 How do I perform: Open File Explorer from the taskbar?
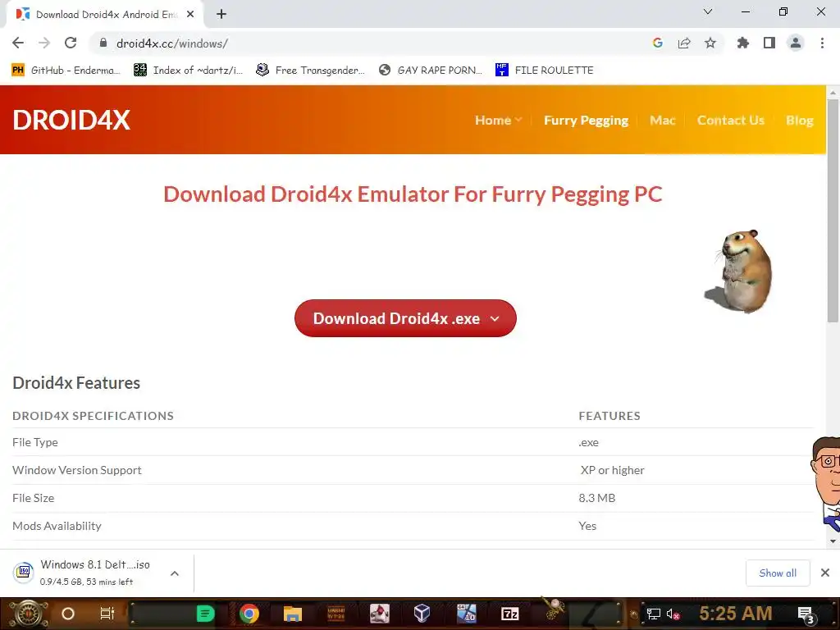point(293,614)
